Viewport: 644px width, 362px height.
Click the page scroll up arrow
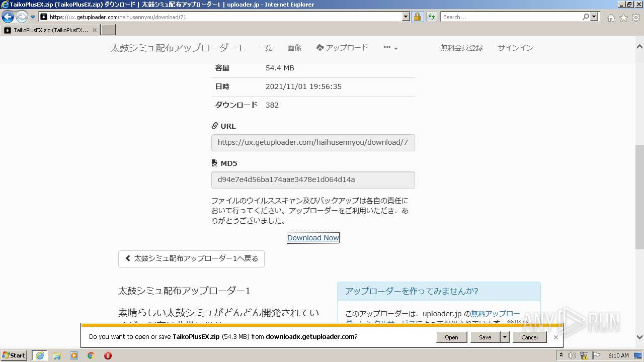point(639,46)
